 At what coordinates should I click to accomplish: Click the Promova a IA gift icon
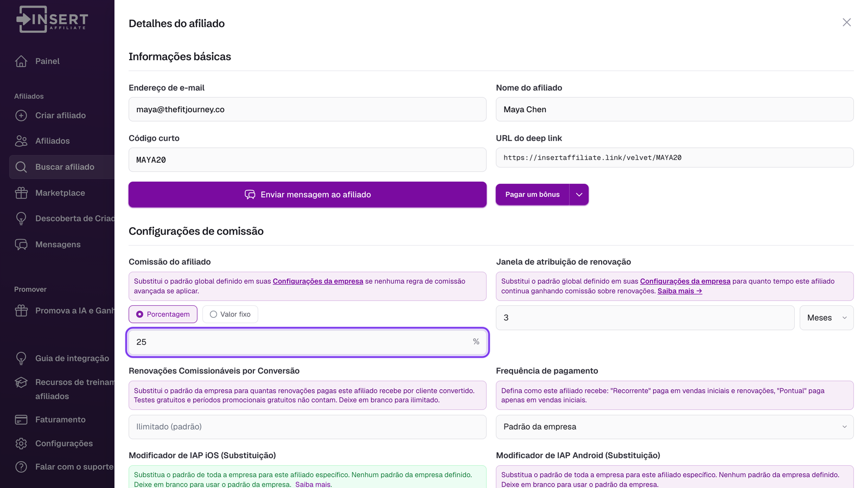pos(21,311)
